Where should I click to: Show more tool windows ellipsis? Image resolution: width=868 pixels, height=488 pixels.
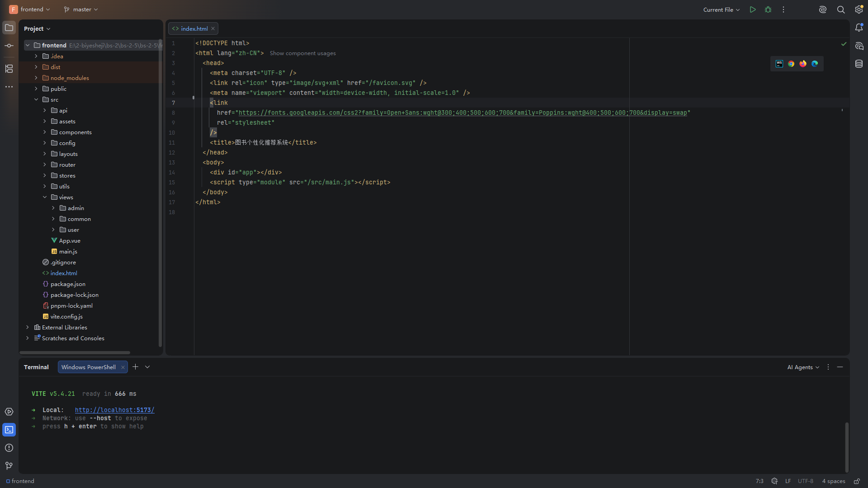[x=9, y=87]
